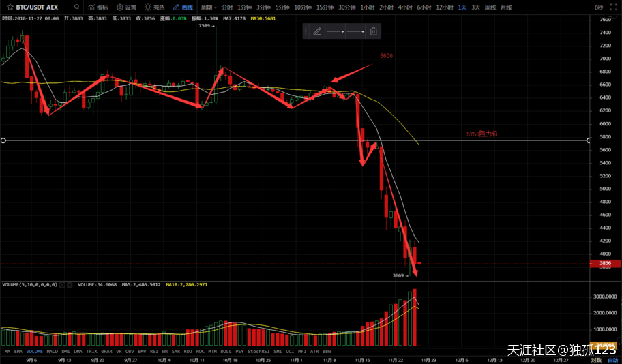Select 2小时 timeframe
The height and width of the screenshot is (364, 622).
click(386, 7)
